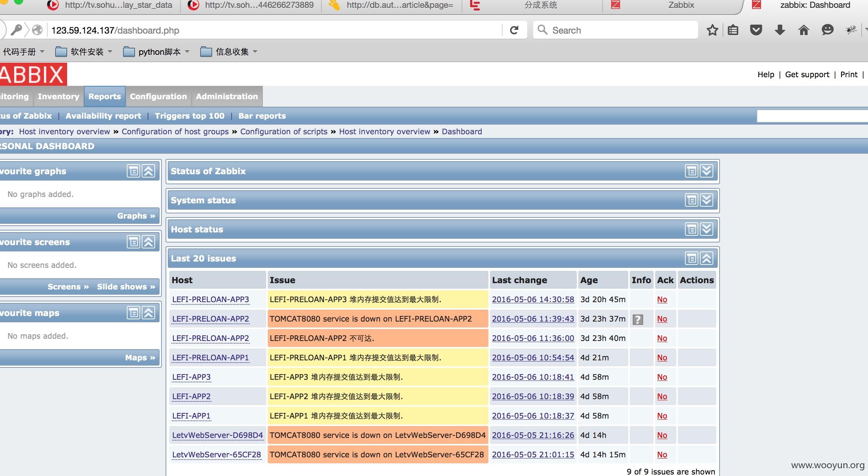The image size is (868, 476).
Task: Switch to the db.aut article browser tab
Action: pyautogui.click(x=391, y=5)
